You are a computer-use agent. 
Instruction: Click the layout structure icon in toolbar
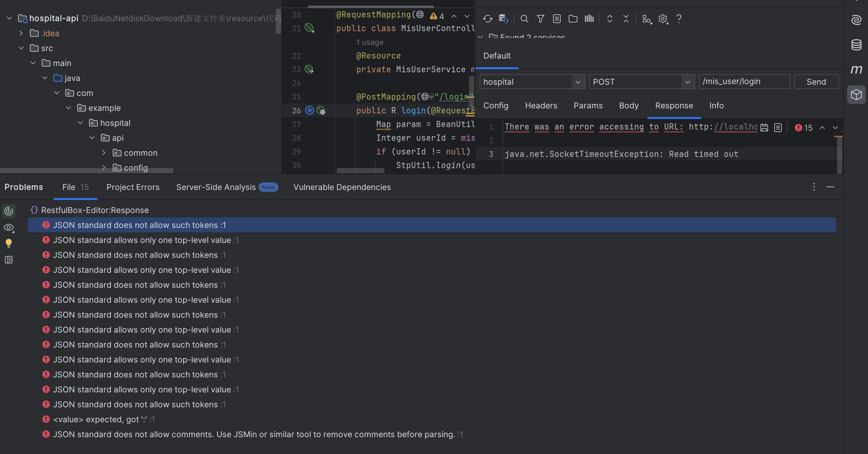pos(647,19)
